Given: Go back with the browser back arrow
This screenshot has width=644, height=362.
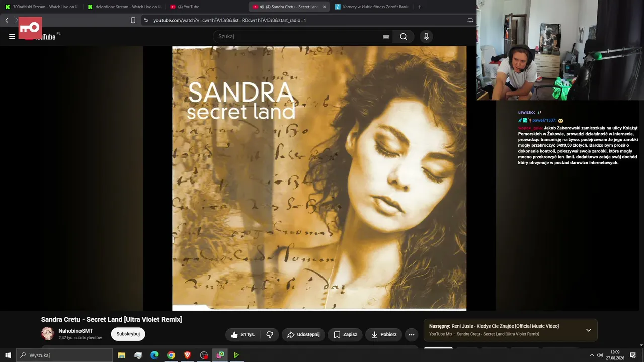Looking at the screenshot, I should [7, 20].
